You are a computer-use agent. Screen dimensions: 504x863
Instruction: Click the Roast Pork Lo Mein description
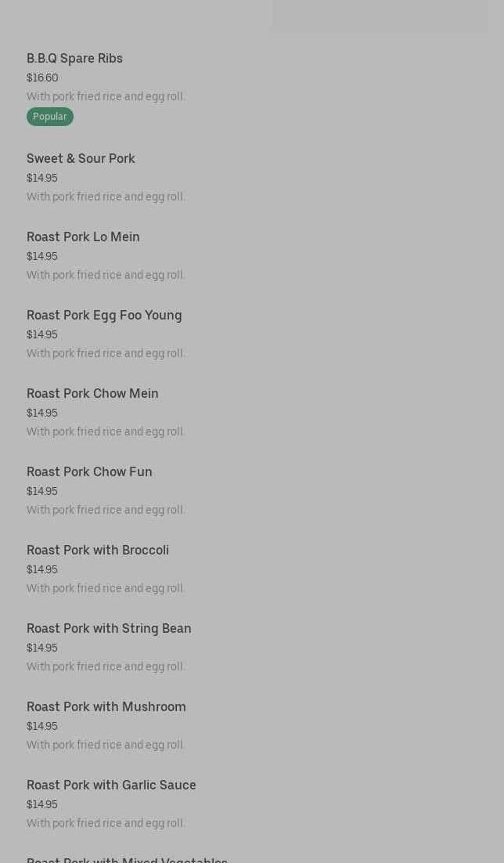point(106,276)
